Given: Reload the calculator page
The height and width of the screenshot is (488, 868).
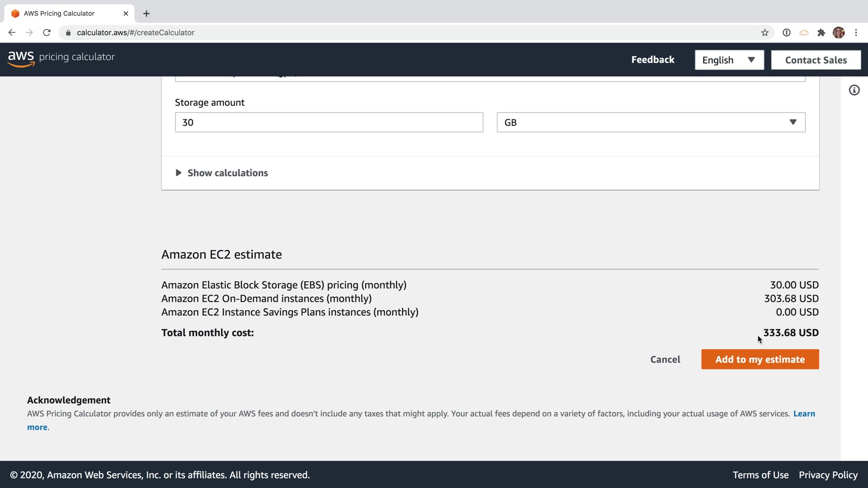Looking at the screenshot, I should pos(47,33).
